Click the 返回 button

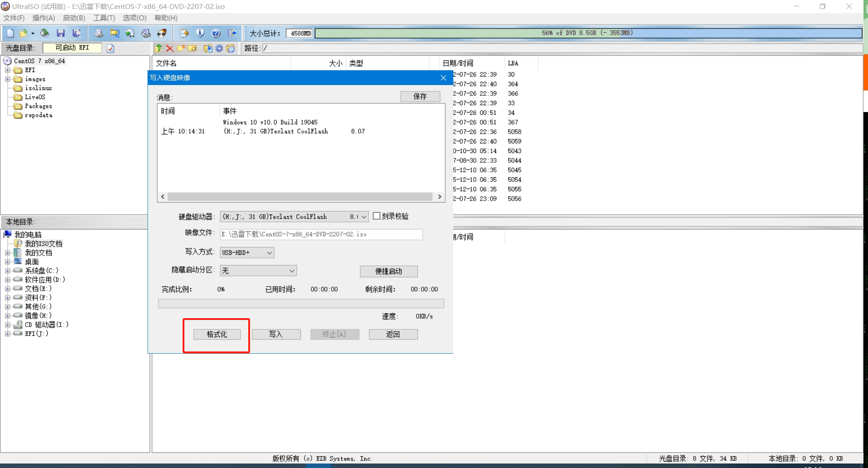click(393, 334)
